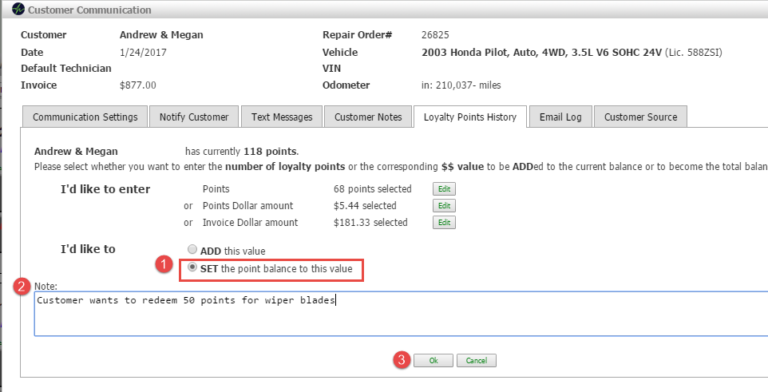This screenshot has height=392, width=768.
Task: Open the Communication Settings tab
Action: click(x=85, y=117)
